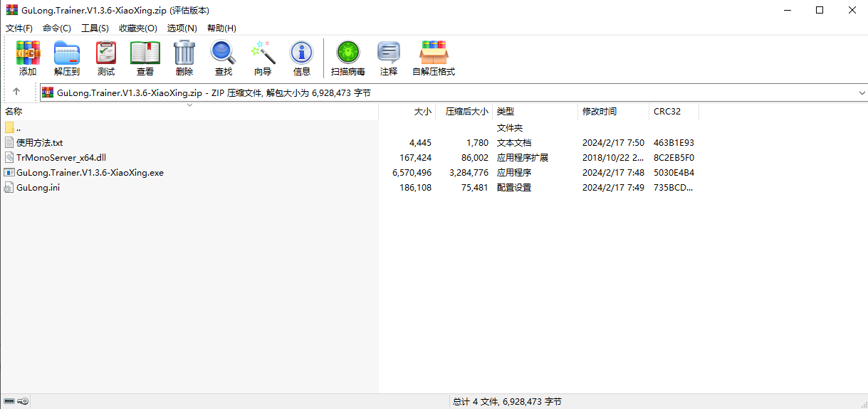The image size is (868, 409).
Task: Click status bar total 总计 4 文件 text
Action: (x=507, y=402)
